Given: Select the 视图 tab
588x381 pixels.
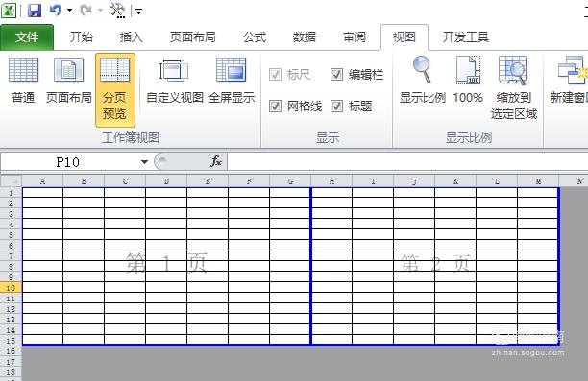Looking at the screenshot, I should pyautogui.click(x=404, y=37).
